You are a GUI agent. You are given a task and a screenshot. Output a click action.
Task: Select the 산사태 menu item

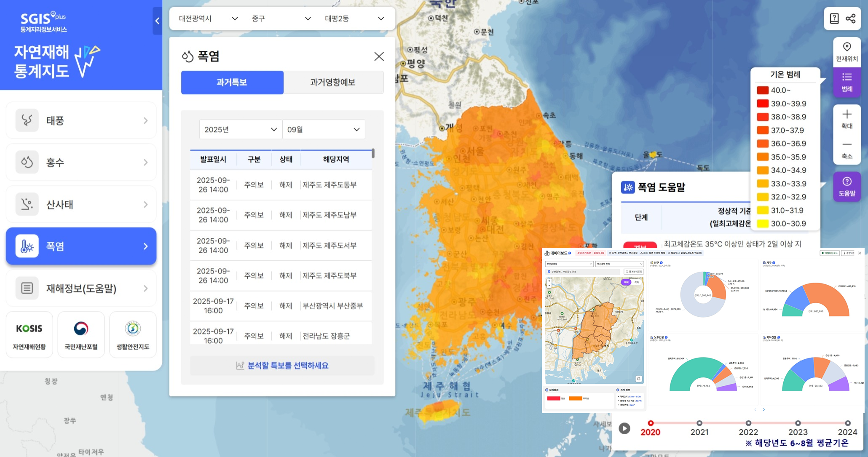(81, 204)
